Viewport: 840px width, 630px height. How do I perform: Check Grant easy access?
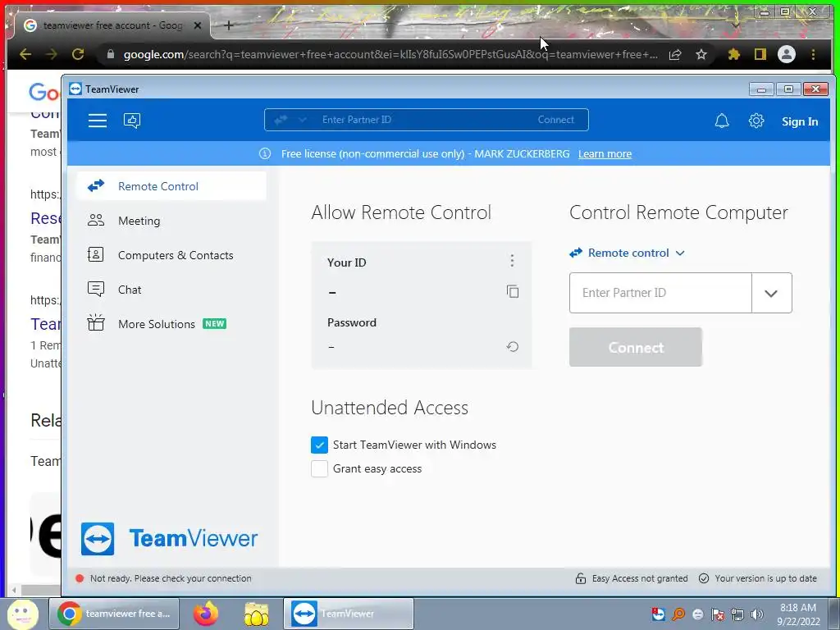pyautogui.click(x=319, y=468)
